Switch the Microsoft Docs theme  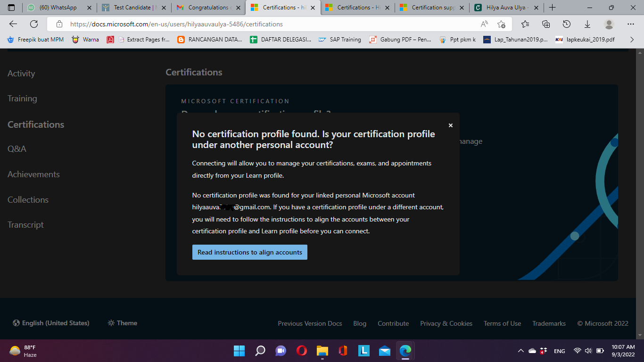pos(122,323)
